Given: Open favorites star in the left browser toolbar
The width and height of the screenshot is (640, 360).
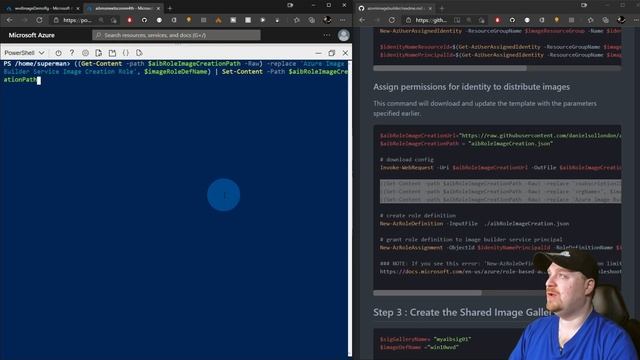Looking at the screenshot, I should click(x=297, y=20).
